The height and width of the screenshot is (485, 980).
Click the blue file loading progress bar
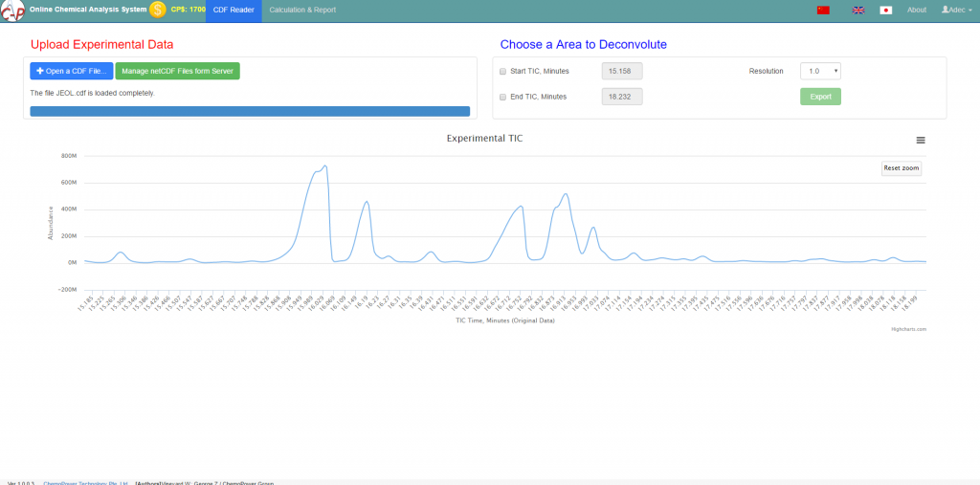coord(250,111)
